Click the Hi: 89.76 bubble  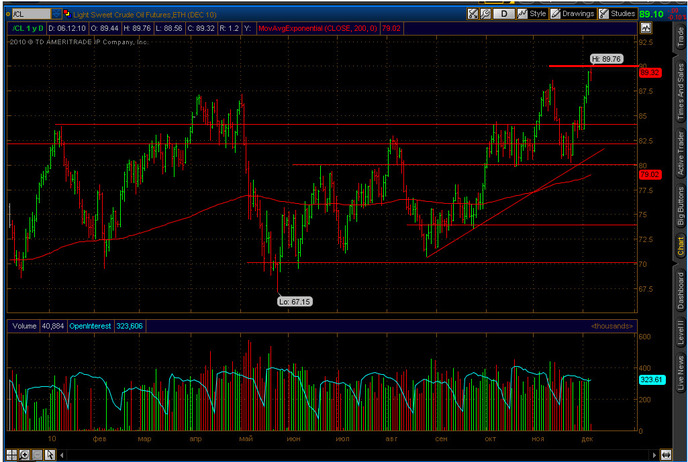coord(606,59)
